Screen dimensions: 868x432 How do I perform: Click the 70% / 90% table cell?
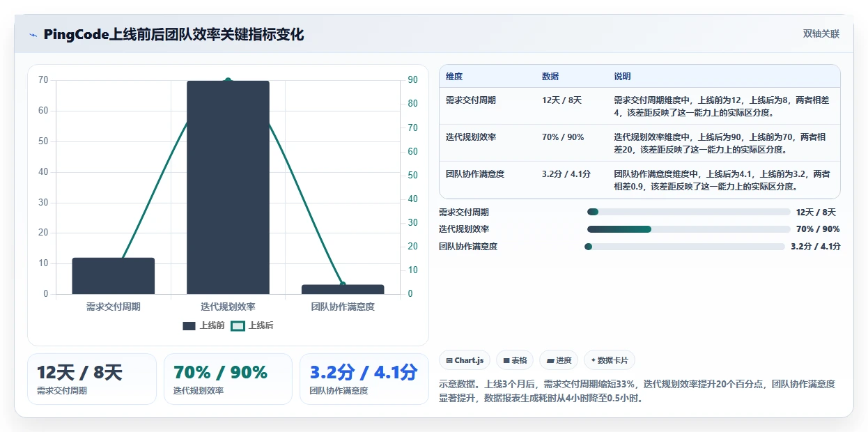[x=563, y=137]
